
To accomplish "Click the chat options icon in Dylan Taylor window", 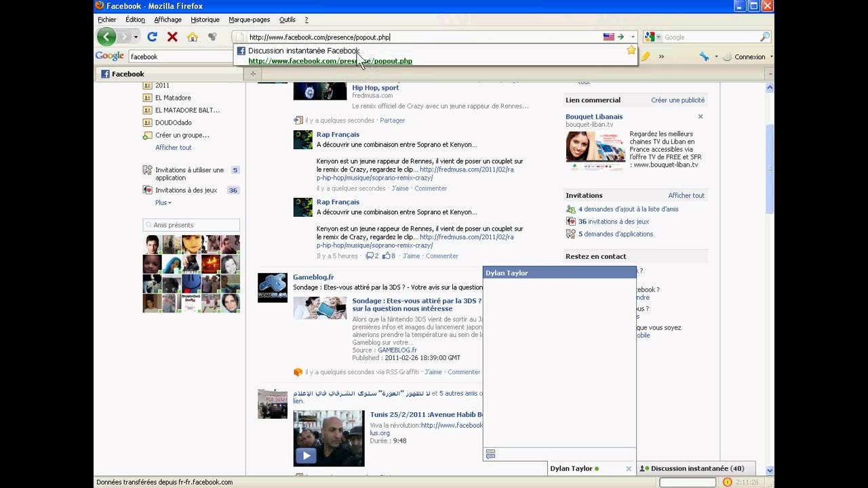I will (x=491, y=454).
